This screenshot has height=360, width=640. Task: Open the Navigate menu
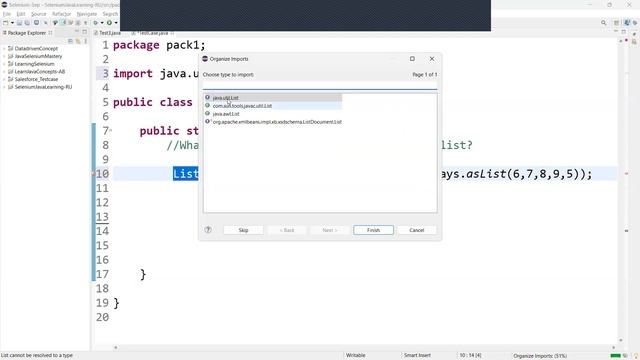coord(87,14)
